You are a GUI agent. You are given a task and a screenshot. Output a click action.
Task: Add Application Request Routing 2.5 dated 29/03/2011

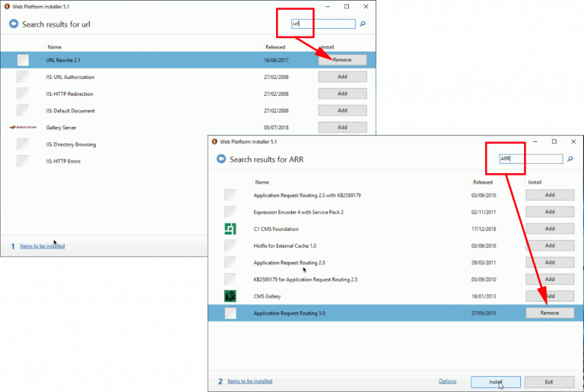550,263
